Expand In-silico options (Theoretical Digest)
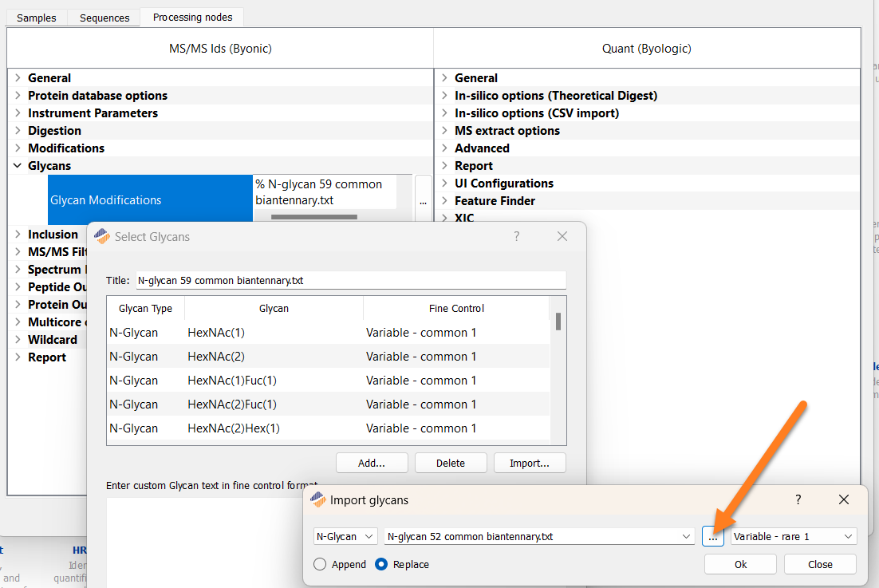The image size is (879, 588). (x=444, y=95)
